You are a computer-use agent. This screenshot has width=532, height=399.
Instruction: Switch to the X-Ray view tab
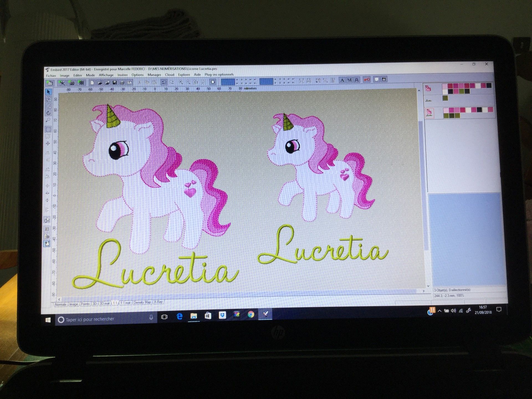tap(158, 302)
